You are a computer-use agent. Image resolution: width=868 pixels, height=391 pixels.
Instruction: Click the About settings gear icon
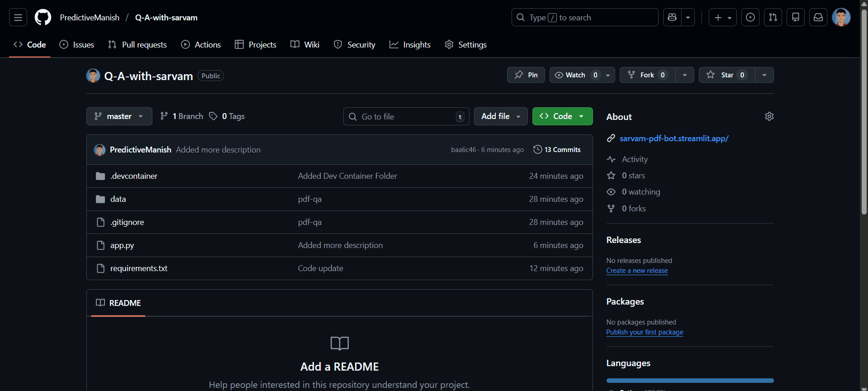coord(769,117)
